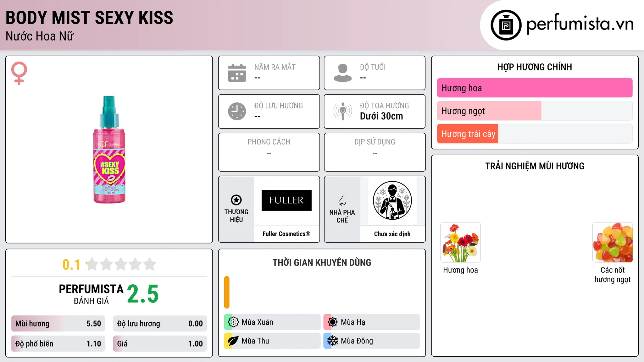Viewport: 644px width, 362px height.
Task: Click the DỊP SỬ DỤNG card
Action: (x=375, y=152)
